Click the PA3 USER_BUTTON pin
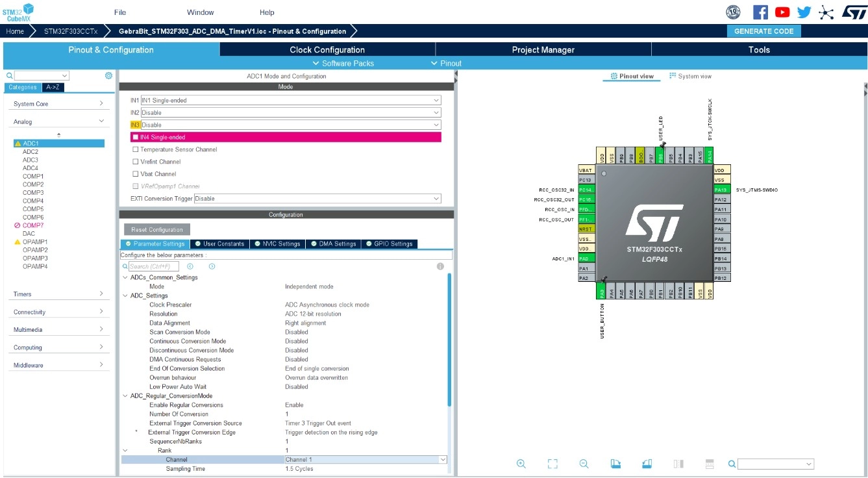This screenshot has width=868, height=478. pyautogui.click(x=602, y=292)
